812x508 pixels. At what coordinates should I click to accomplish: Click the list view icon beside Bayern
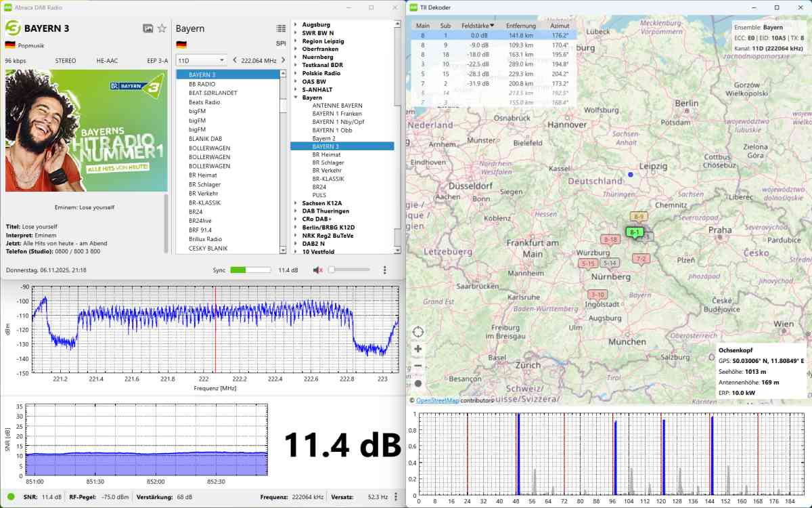[281, 28]
